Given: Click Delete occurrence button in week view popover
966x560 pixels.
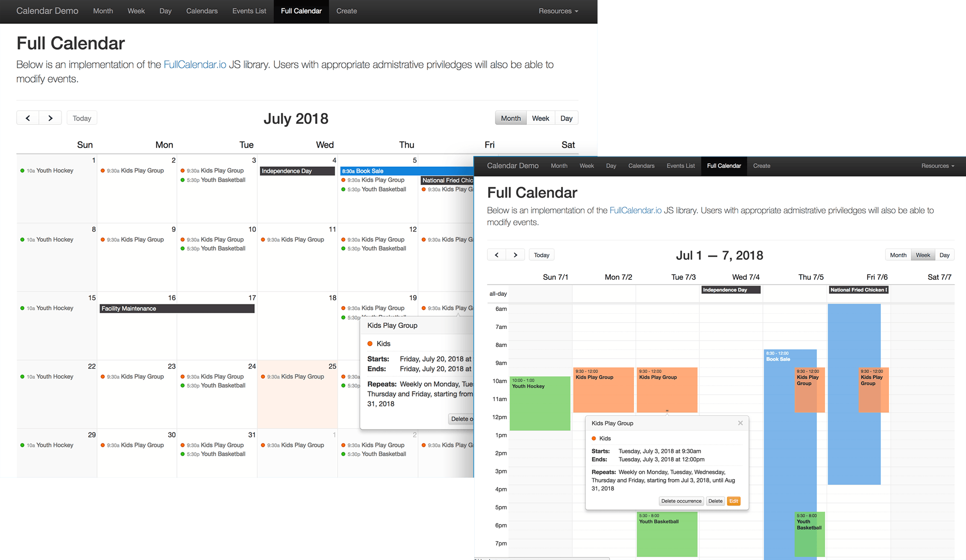Looking at the screenshot, I should click(x=681, y=501).
